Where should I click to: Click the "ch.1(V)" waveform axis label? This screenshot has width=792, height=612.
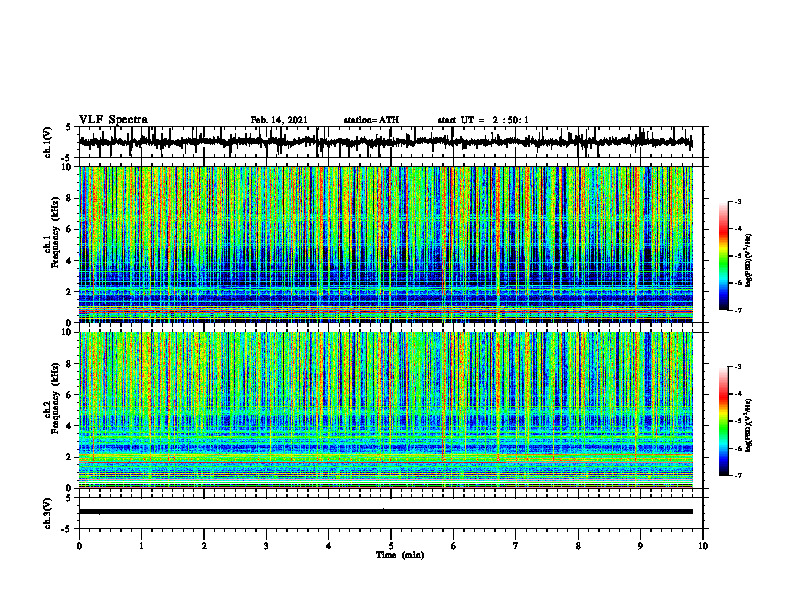(48, 142)
